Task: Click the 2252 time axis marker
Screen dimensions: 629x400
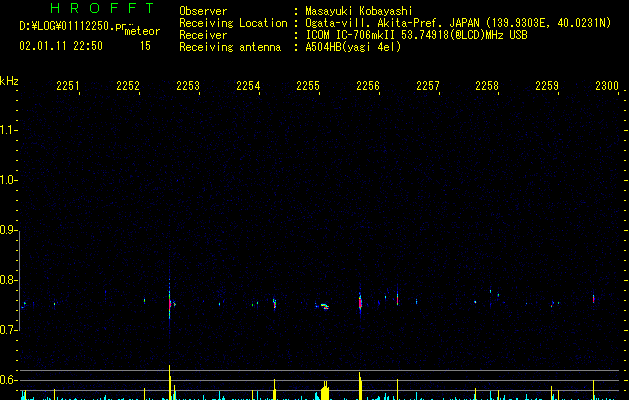Action: tap(128, 85)
